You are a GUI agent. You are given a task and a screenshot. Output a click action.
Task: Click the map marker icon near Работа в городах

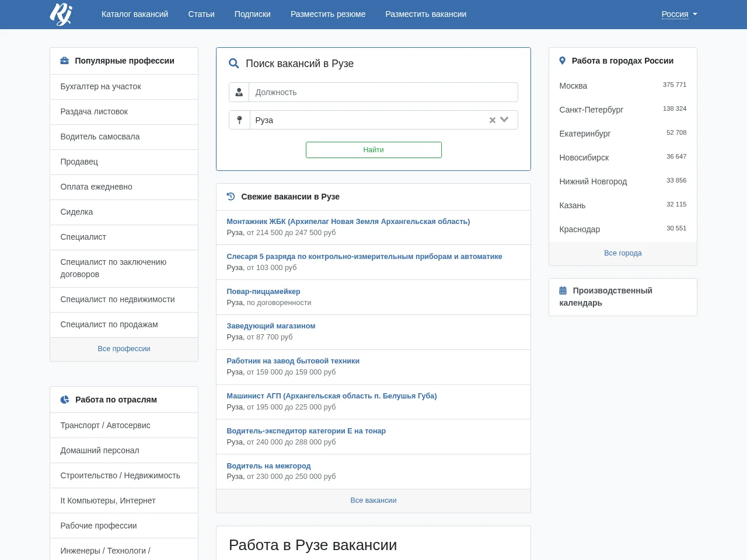click(x=563, y=61)
